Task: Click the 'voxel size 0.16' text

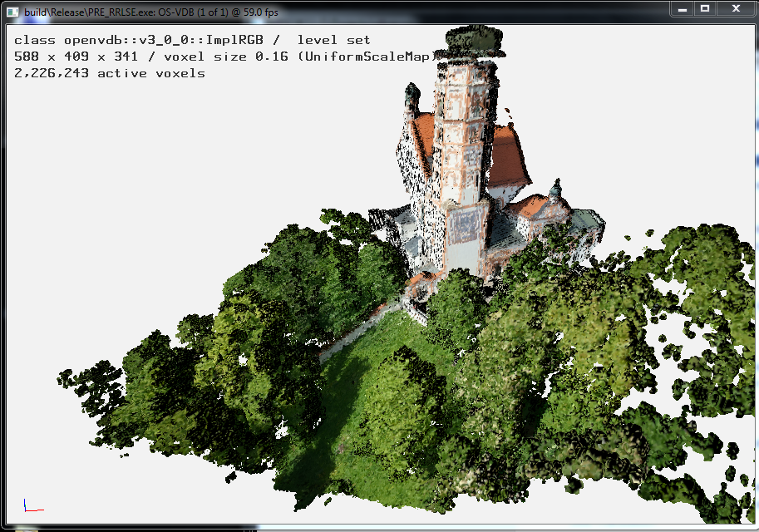Action: click(x=226, y=57)
